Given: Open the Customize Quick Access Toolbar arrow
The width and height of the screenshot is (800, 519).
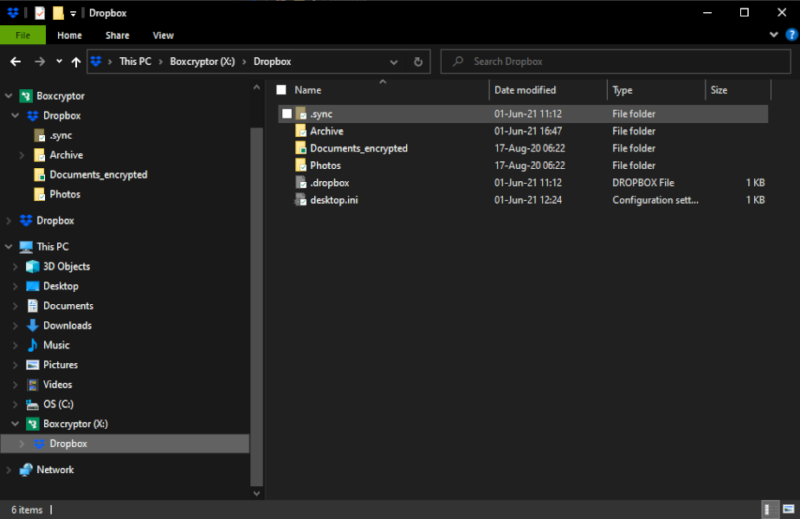Looking at the screenshot, I should (x=73, y=14).
